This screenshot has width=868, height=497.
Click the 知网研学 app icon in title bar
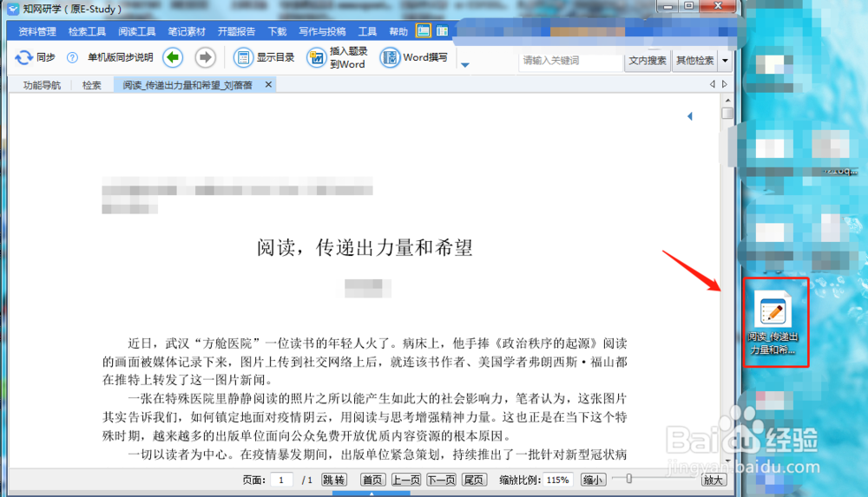point(13,9)
